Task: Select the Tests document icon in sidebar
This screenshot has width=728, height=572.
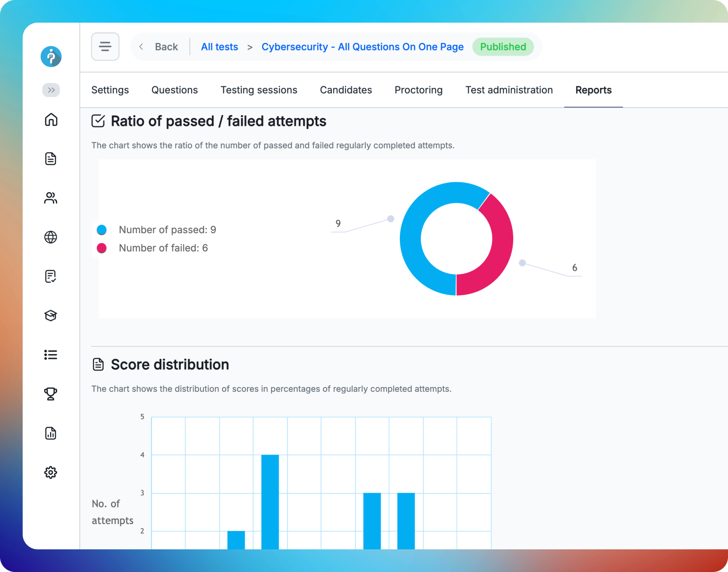Action: [x=51, y=159]
